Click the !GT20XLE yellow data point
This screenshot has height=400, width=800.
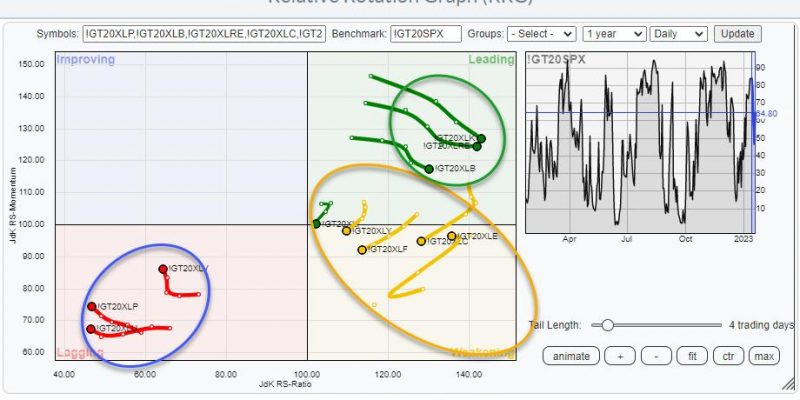click(452, 236)
